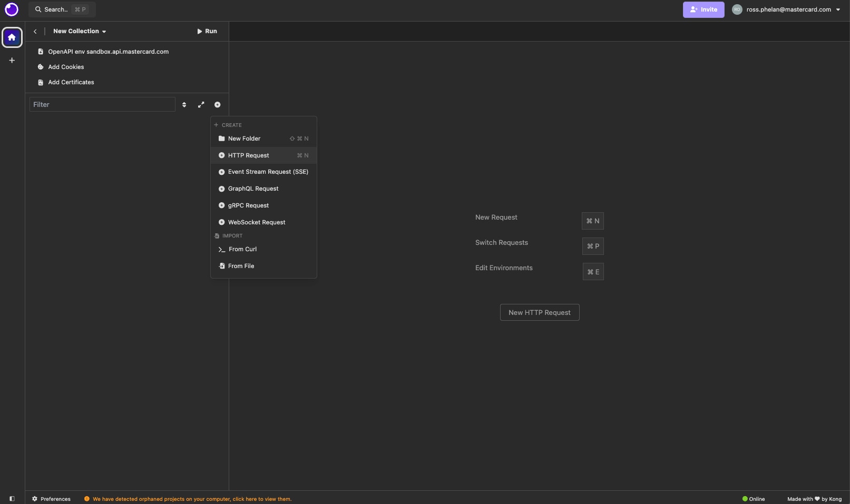This screenshot has height=504, width=850.
Task: Click the plus icon in left sidebar
Action: (x=12, y=61)
